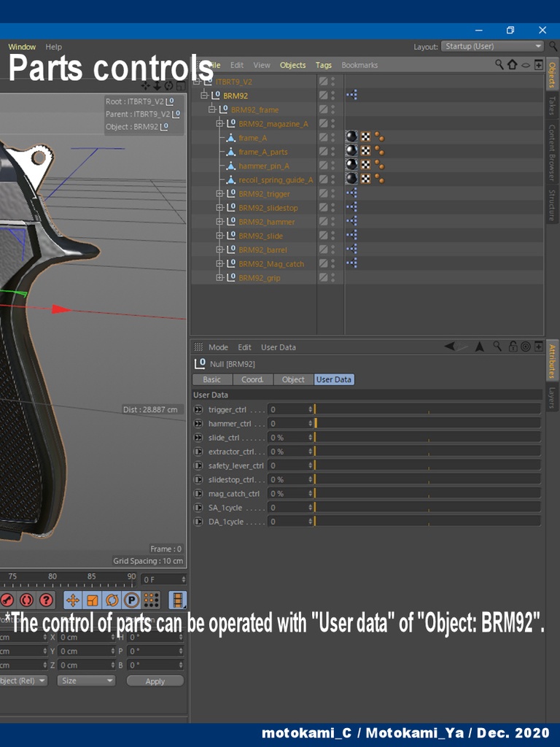This screenshot has width=560, height=747.
Task: Click the hammer_ctrl slider track
Action: click(x=427, y=423)
